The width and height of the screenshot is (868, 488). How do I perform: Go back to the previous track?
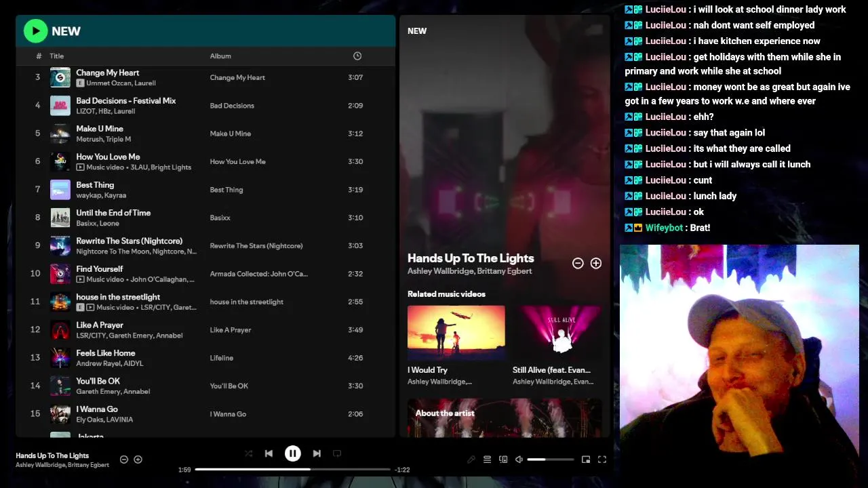(269, 453)
